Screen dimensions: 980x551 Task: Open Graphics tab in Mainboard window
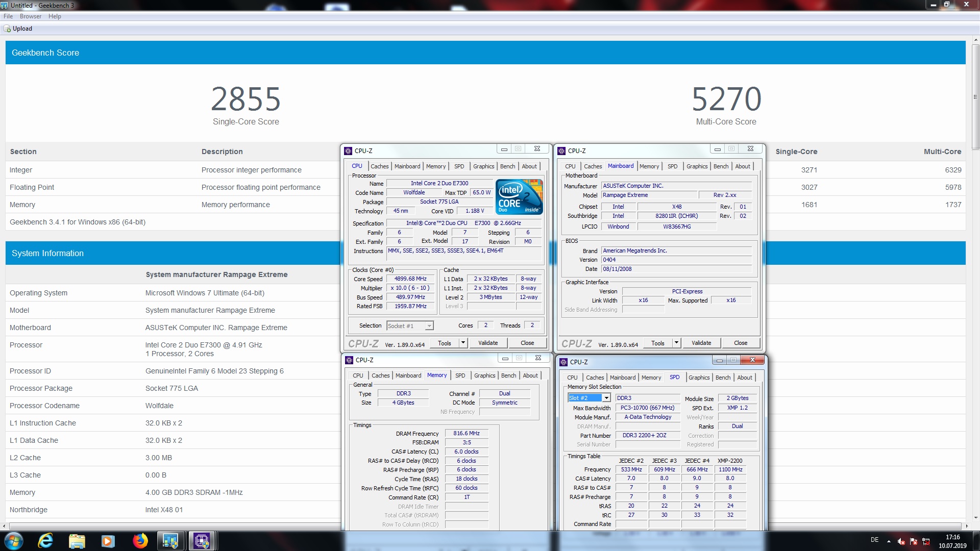(697, 166)
